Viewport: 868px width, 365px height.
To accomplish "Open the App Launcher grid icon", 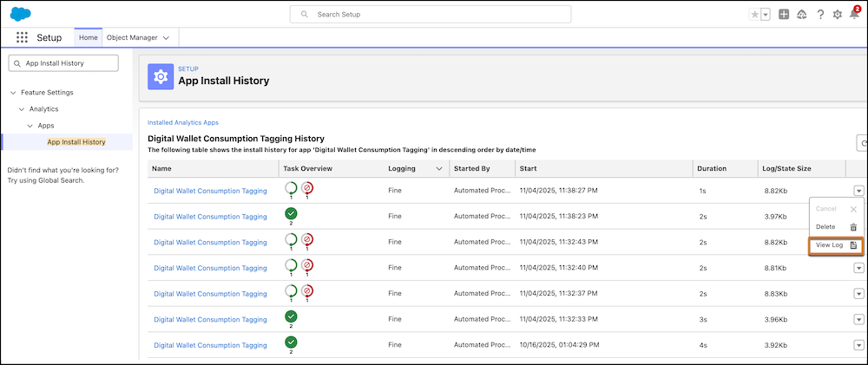I will [23, 37].
